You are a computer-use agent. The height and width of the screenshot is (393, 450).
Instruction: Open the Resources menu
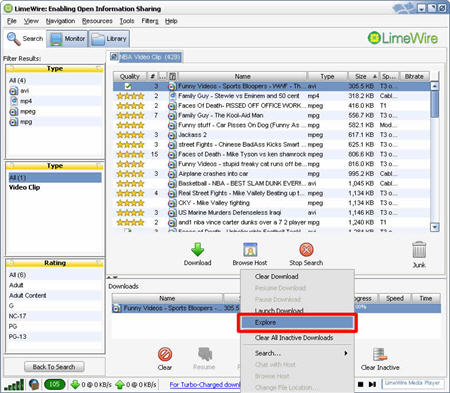[97, 21]
